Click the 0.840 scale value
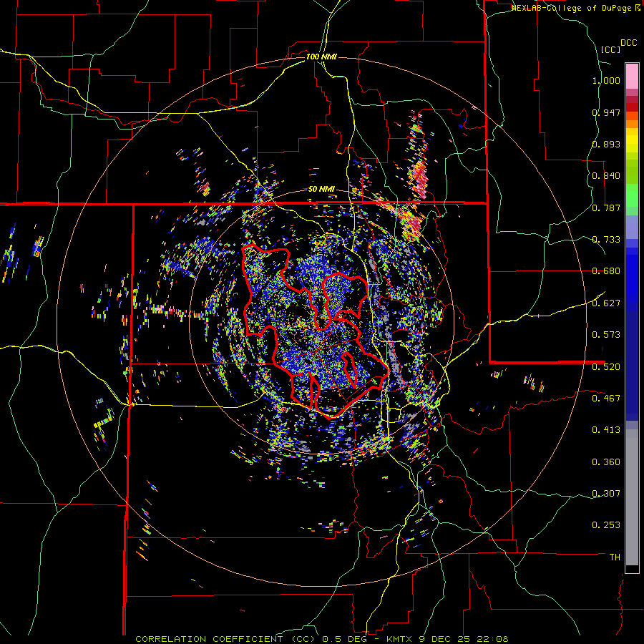Image resolution: width=644 pixels, height=644 pixels. point(606,176)
